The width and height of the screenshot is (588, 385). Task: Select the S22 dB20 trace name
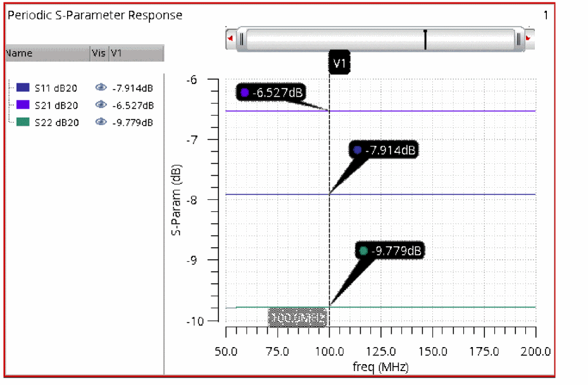pos(56,123)
